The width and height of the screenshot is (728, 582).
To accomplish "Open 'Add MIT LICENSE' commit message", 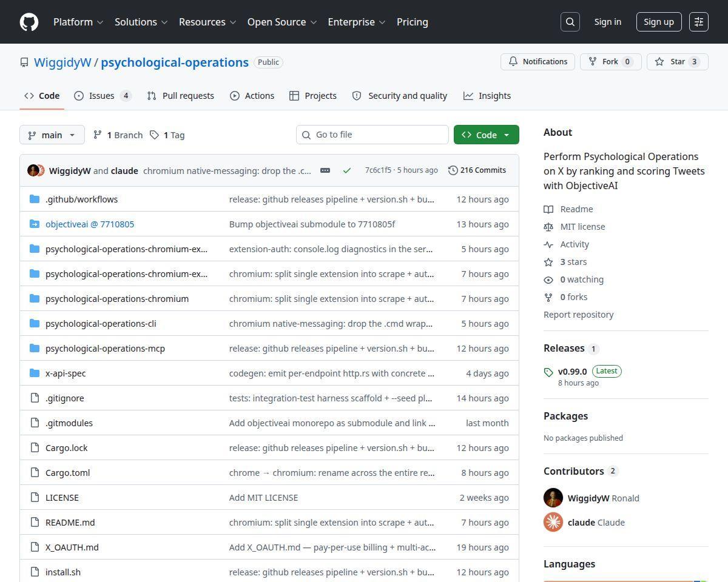I will pos(263,498).
